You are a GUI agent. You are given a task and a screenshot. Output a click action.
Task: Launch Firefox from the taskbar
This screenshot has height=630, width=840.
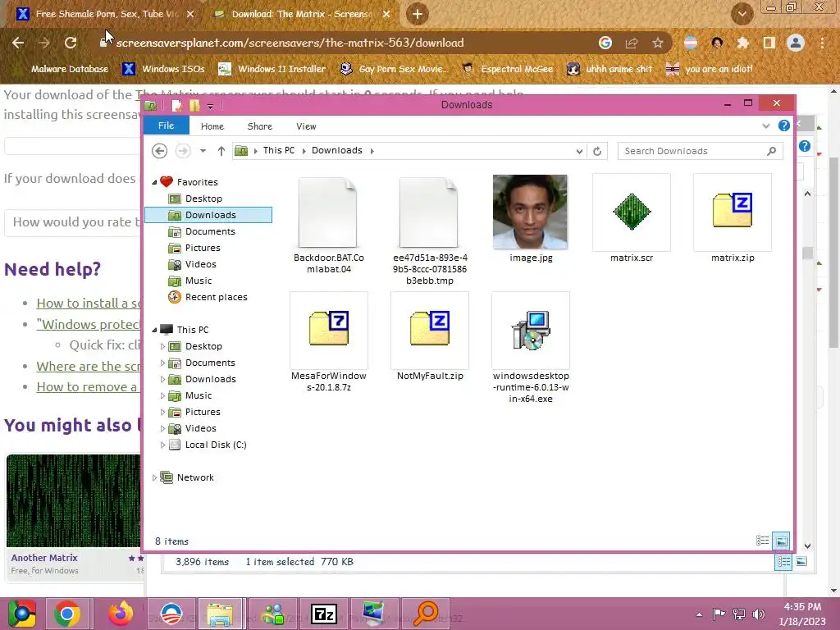coord(121,614)
